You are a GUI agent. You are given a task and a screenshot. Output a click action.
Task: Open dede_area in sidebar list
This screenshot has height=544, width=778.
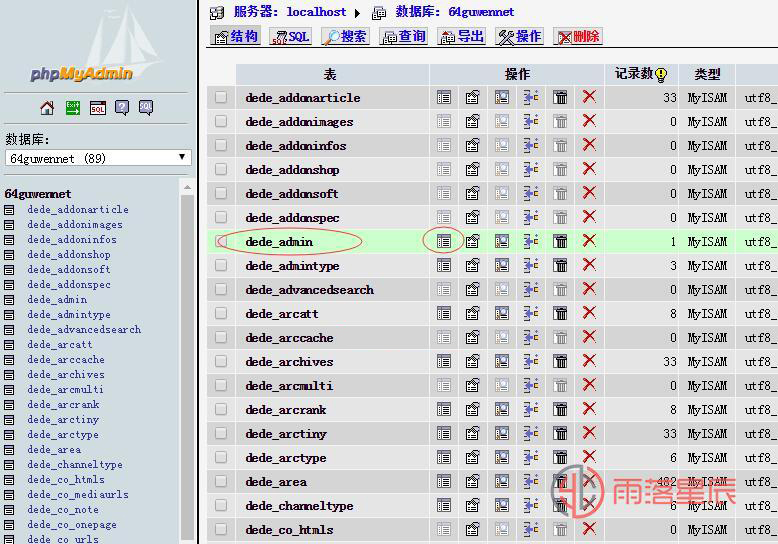tap(54, 450)
